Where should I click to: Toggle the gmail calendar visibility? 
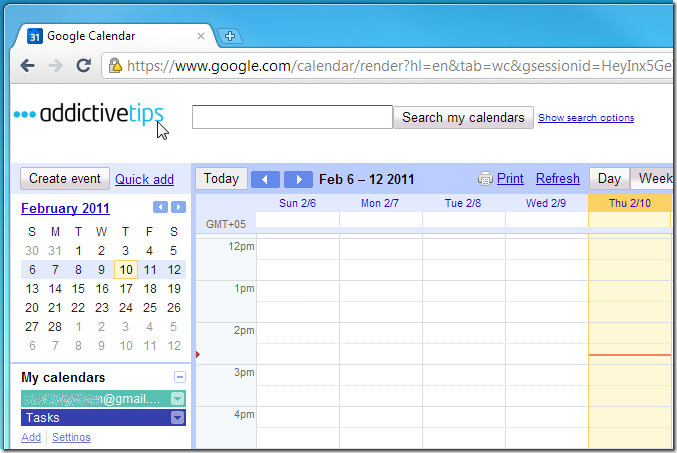tap(95, 399)
